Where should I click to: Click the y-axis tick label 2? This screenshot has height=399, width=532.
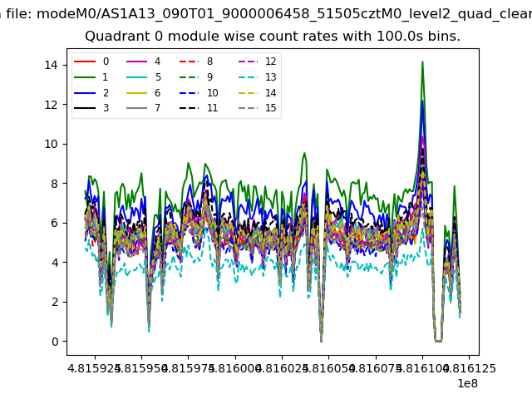tap(54, 302)
